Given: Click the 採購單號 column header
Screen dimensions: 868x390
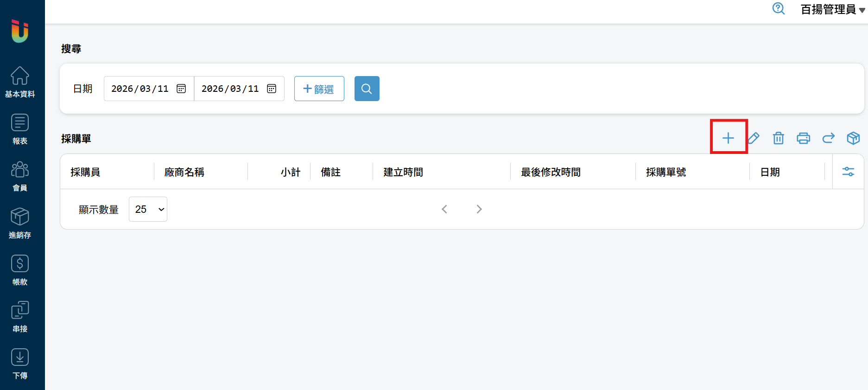Looking at the screenshot, I should click(666, 172).
